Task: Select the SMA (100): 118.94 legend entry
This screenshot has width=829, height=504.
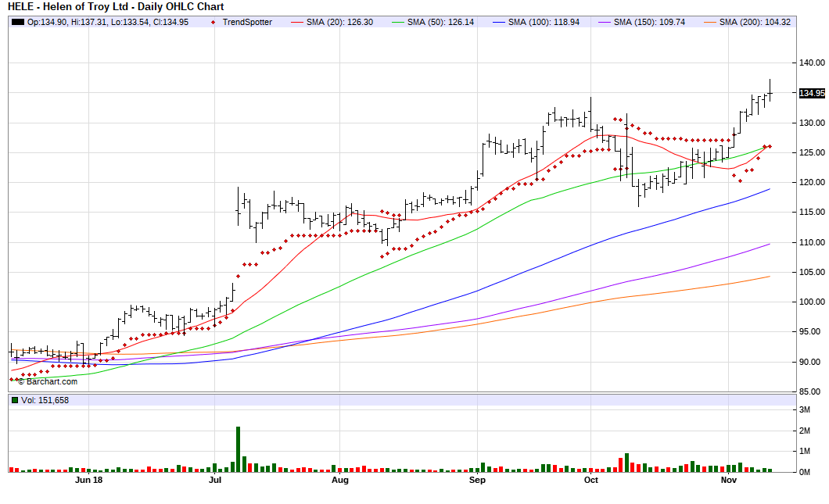Action: pos(544,22)
